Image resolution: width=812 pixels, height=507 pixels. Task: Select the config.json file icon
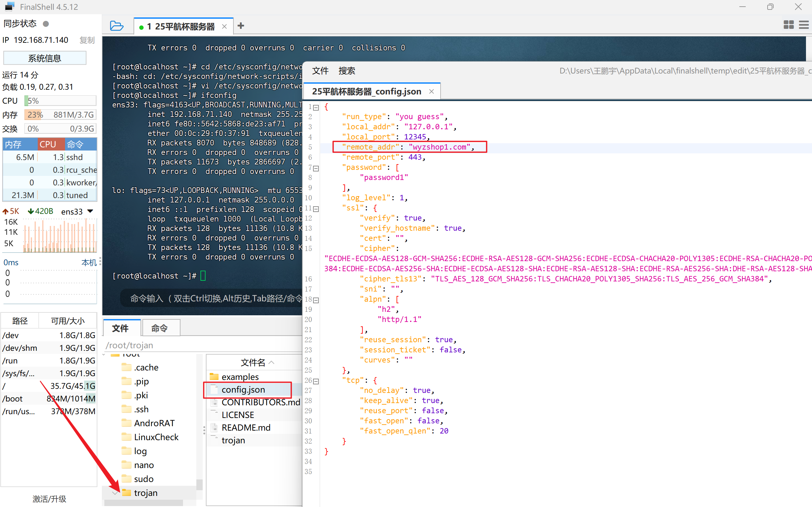coord(214,390)
